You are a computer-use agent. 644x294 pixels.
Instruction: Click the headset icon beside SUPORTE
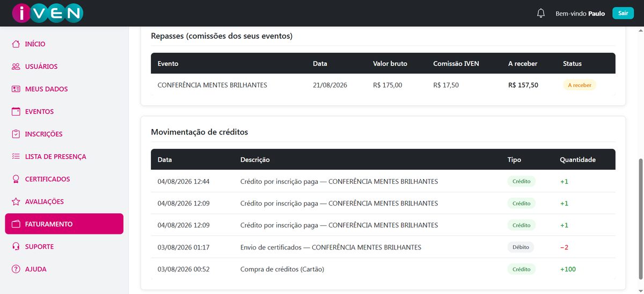click(16, 247)
